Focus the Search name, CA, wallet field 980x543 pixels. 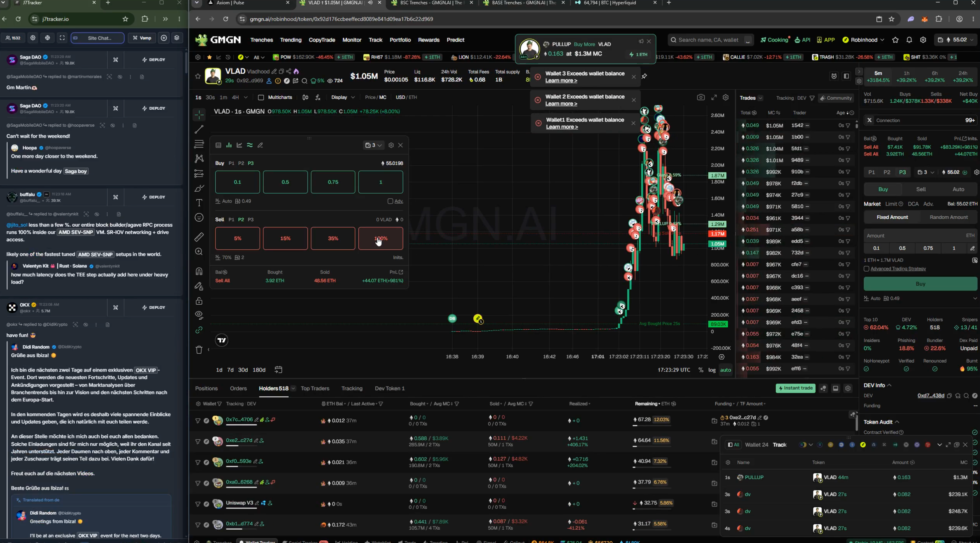pyautogui.click(x=710, y=40)
